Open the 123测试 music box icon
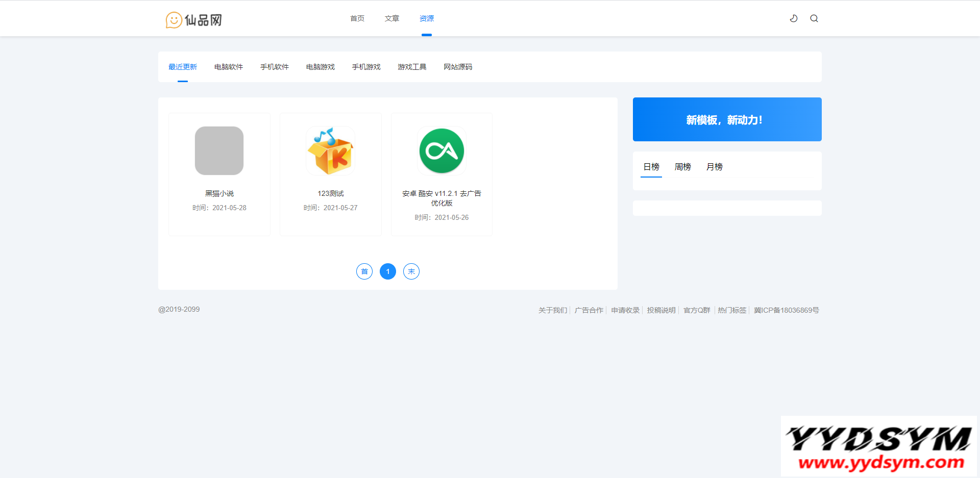980x478 pixels. click(330, 150)
